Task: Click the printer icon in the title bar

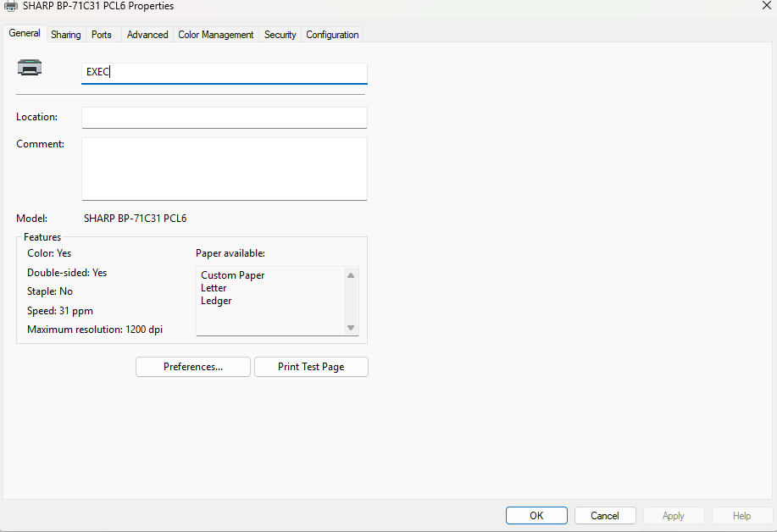Action: tap(10, 6)
